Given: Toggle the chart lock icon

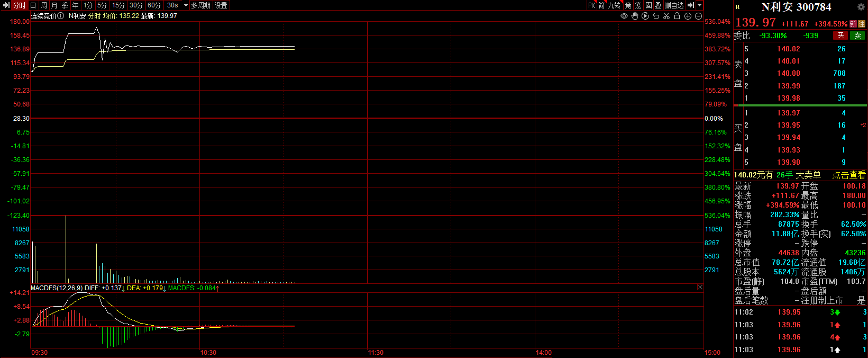Looking at the screenshot, I should tap(677, 16).
